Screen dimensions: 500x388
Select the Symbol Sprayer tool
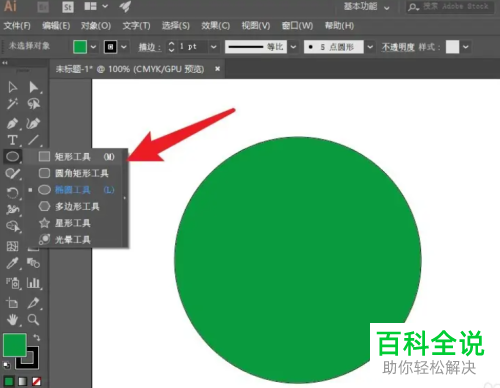tap(13, 283)
